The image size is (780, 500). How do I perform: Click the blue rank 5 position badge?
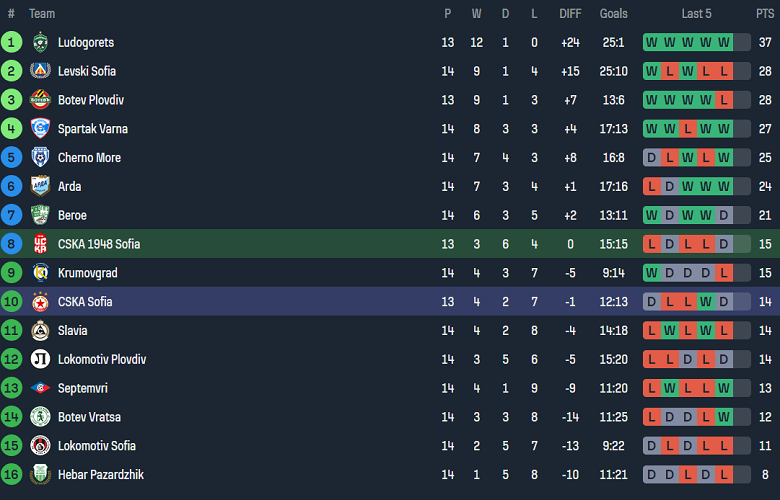click(12, 158)
